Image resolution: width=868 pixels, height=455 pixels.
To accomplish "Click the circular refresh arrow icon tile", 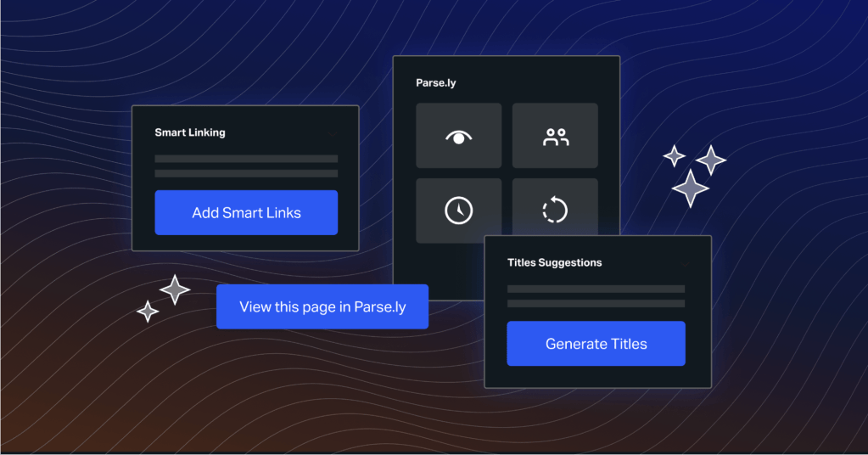I will coord(555,208).
